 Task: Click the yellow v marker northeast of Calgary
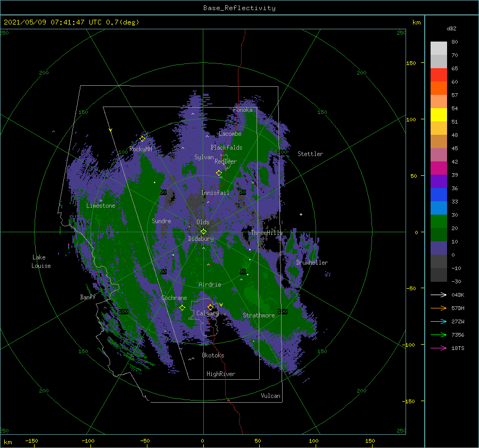221,305
